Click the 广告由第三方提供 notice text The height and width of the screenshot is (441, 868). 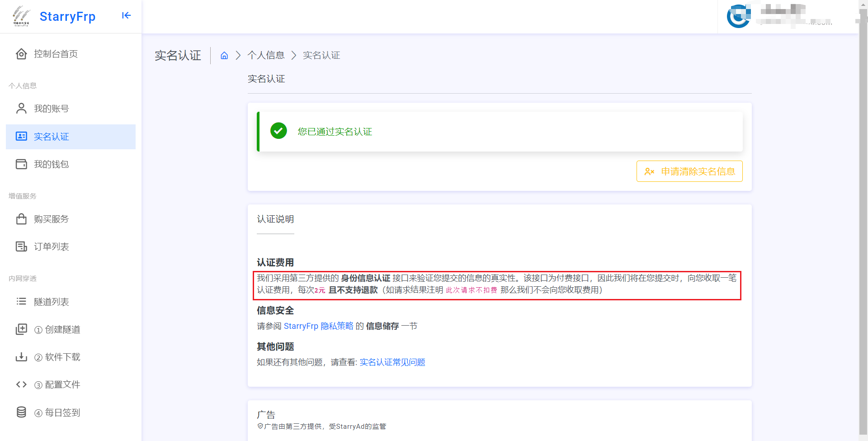click(x=321, y=427)
